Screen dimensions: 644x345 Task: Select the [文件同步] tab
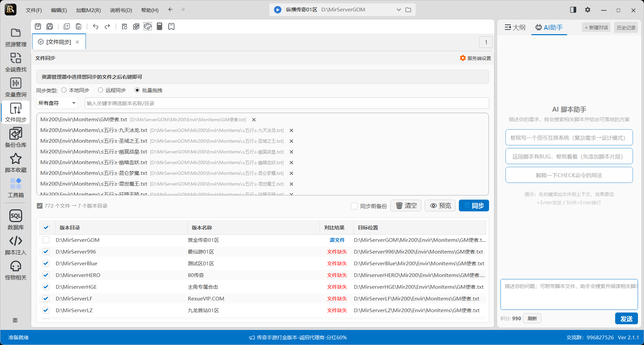click(x=59, y=42)
